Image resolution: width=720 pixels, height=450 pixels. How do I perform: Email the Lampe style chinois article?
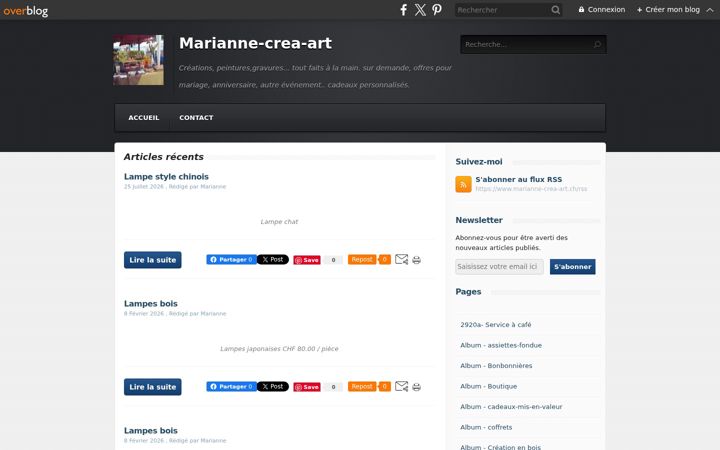(401, 259)
